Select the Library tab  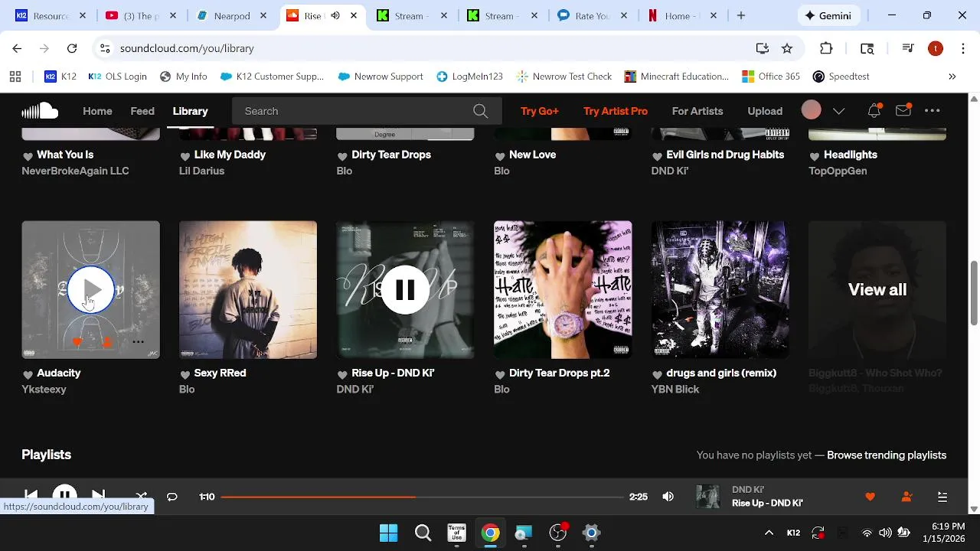(190, 111)
